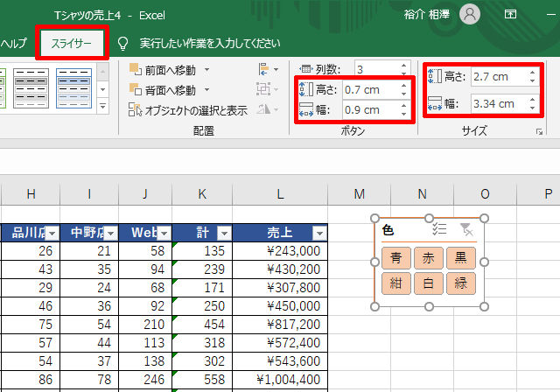Click the 品川店 cell showing 86
This screenshot has width=560, height=392.
[31, 380]
